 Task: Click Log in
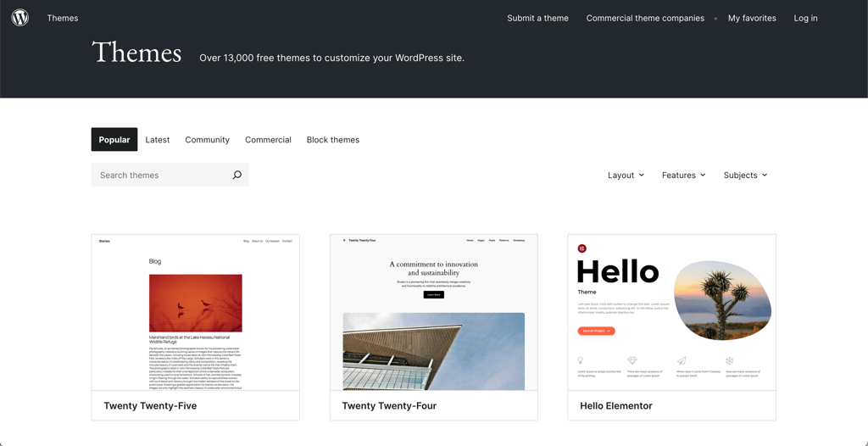pos(805,19)
